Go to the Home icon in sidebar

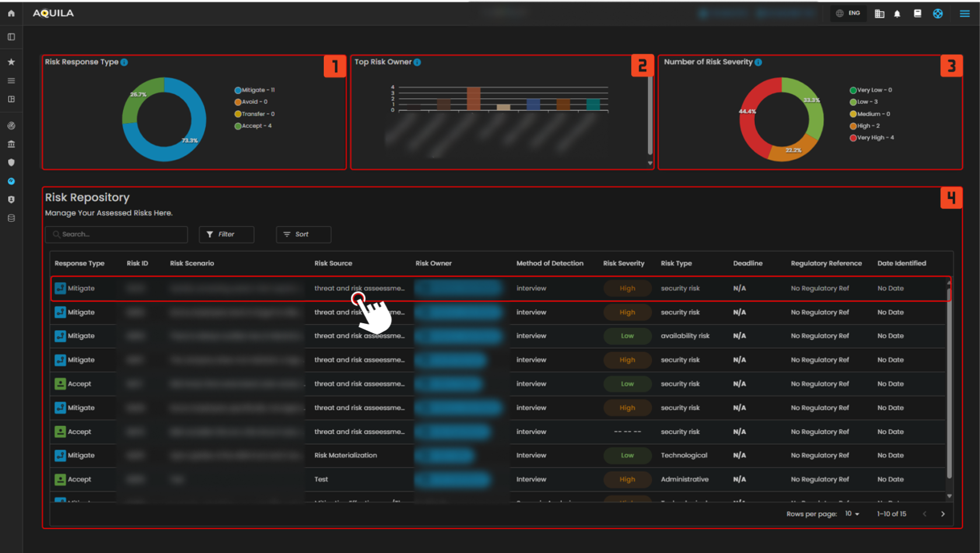coord(11,13)
